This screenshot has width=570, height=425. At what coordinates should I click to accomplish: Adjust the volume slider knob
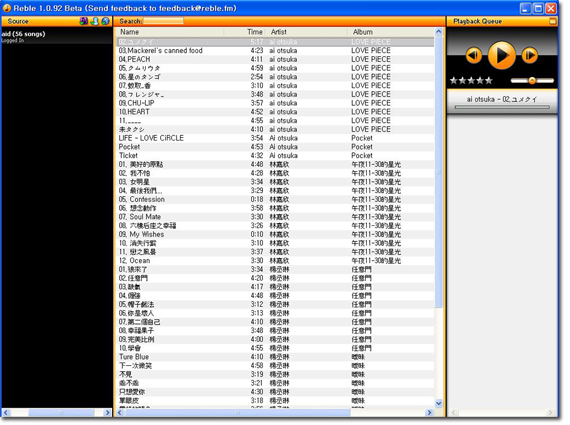[x=532, y=81]
